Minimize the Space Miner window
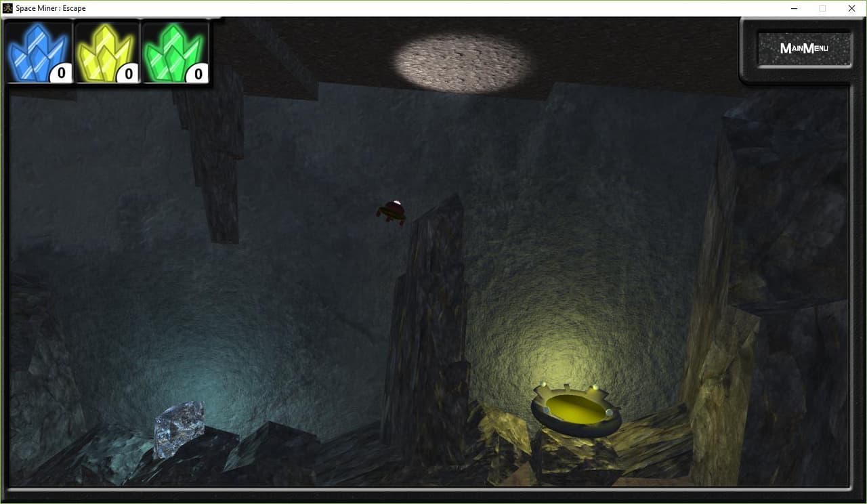 (x=793, y=8)
